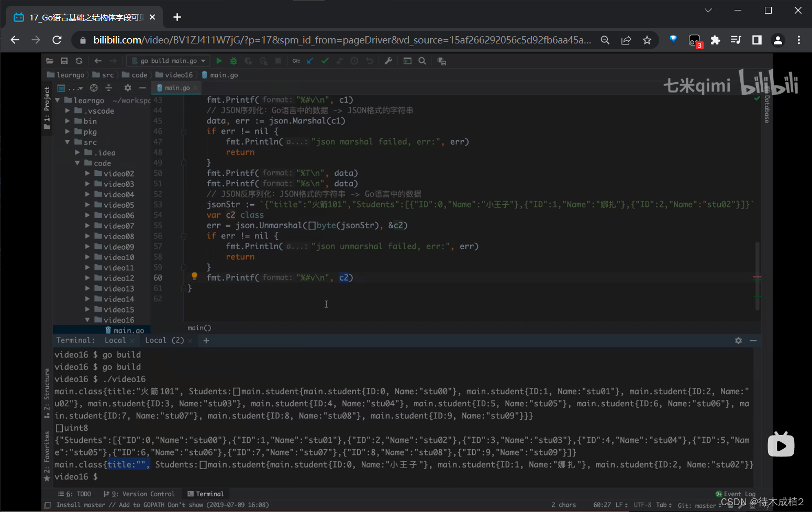The height and width of the screenshot is (512, 812).
Task: Open a new browser tab
Action: (177, 17)
